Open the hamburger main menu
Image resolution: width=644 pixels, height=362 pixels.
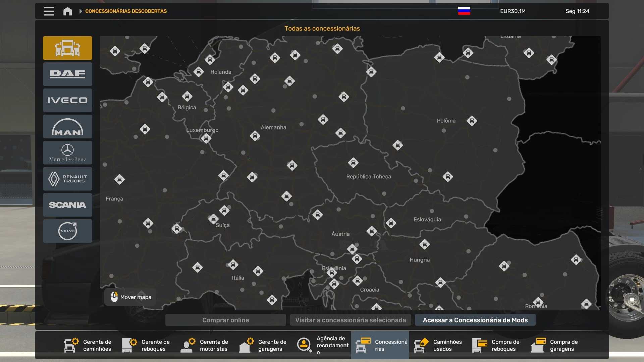49,11
